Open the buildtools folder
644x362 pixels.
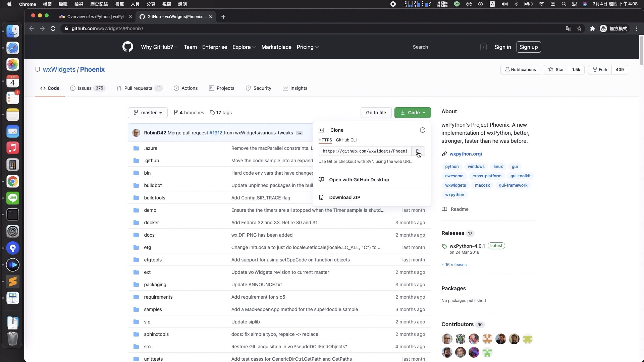click(154, 198)
